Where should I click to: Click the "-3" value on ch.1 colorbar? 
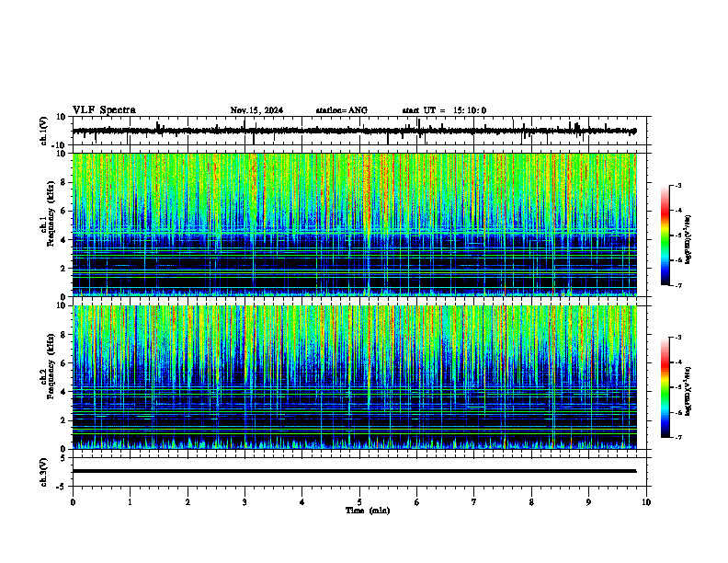(677, 186)
